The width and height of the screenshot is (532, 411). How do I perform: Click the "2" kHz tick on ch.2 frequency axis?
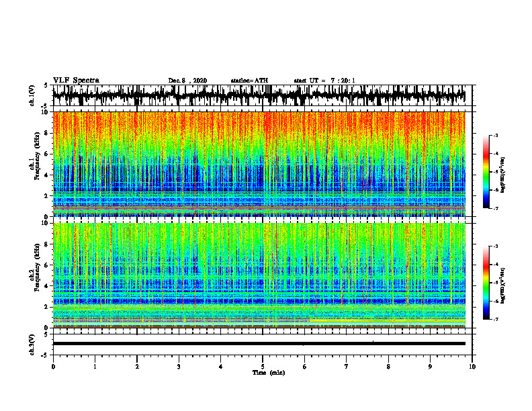pos(46,307)
